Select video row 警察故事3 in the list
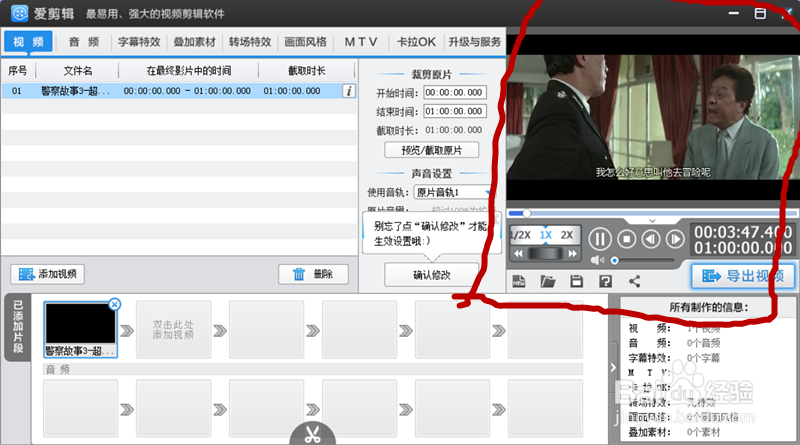800x445 pixels. coord(179,91)
